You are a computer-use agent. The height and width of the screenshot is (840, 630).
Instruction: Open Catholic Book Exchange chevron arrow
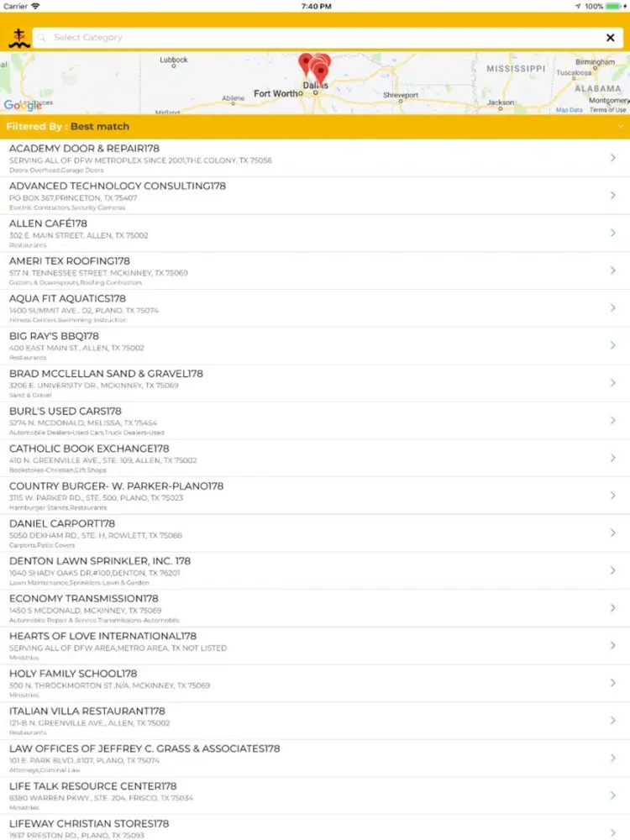click(x=613, y=458)
